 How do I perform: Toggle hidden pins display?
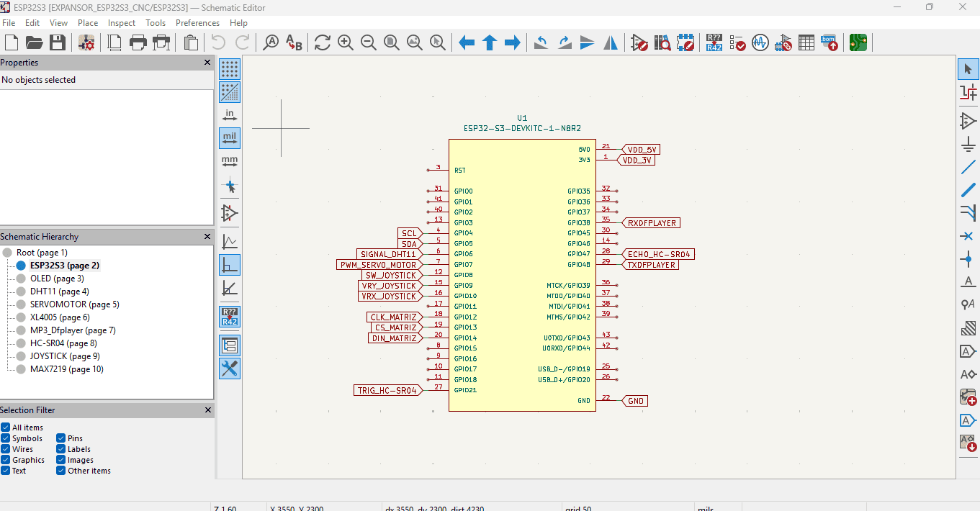pyautogui.click(x=230, y=214)
